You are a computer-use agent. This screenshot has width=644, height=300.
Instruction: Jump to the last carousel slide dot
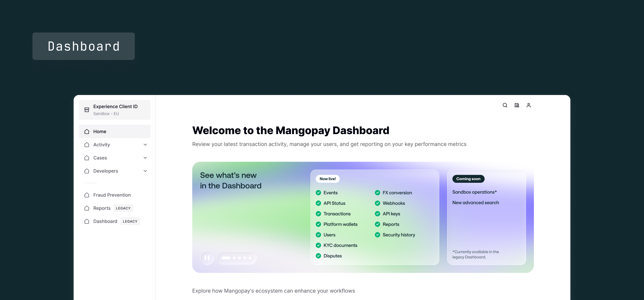coord(250,258)
